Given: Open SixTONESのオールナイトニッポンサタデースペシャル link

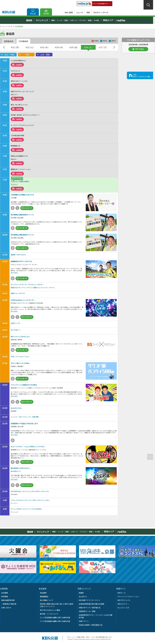Looking at the screenshot, I should pos(30,491).
